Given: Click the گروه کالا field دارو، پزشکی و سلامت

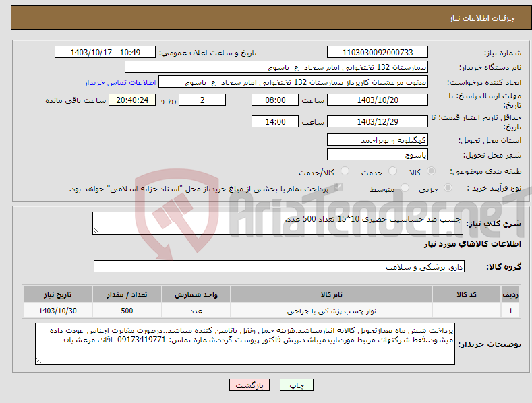Looking at the screenshot, I should (279, 267).
